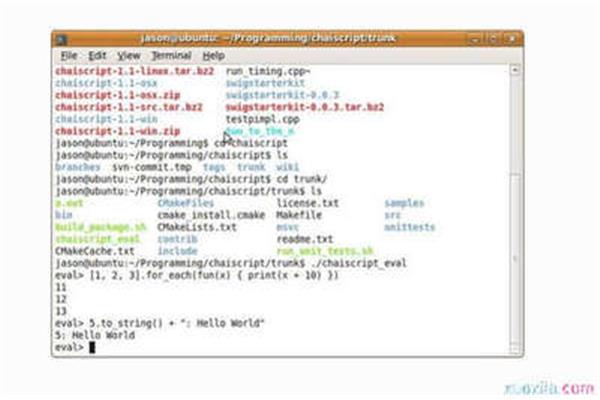Click the unittests directory name
The width and height of the screenshot is (600, 400).
coord(409,227)
